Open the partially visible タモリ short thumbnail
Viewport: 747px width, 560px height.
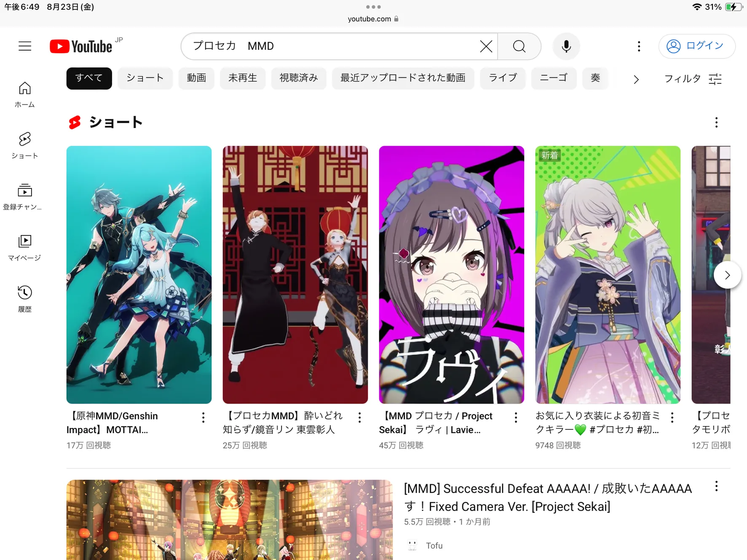click(x=711, y=275)
